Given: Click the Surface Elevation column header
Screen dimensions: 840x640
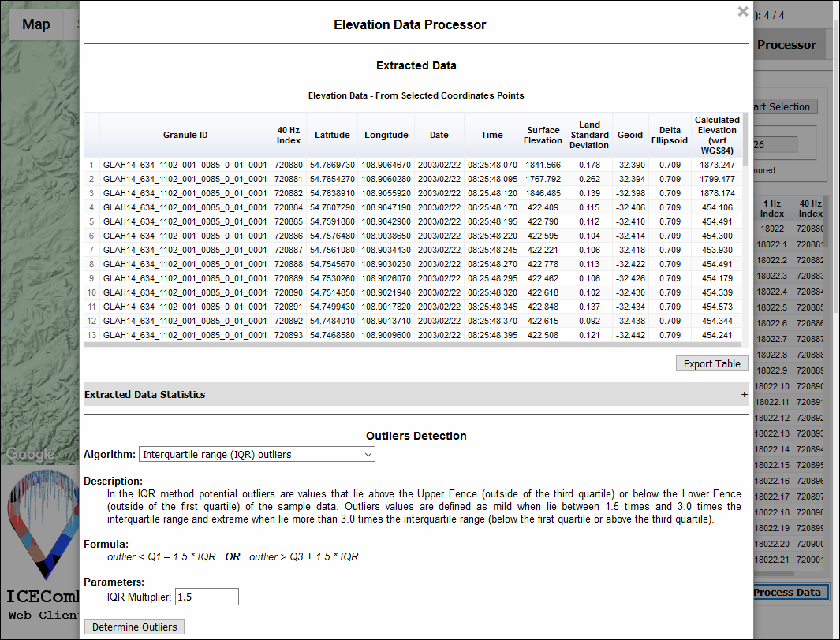Looking at the screenshot, I should tap(543, 135).
